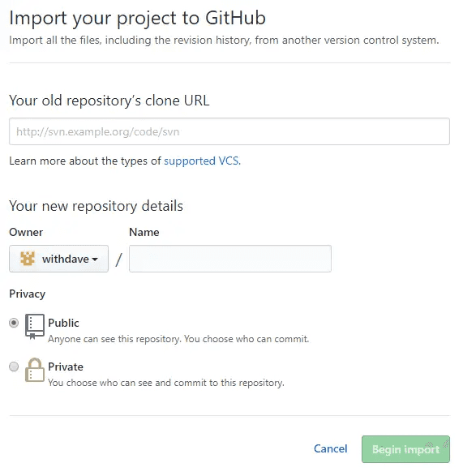Click the private repository lock icon
This screenshot has width=463, height=476.
pos(35,370)
